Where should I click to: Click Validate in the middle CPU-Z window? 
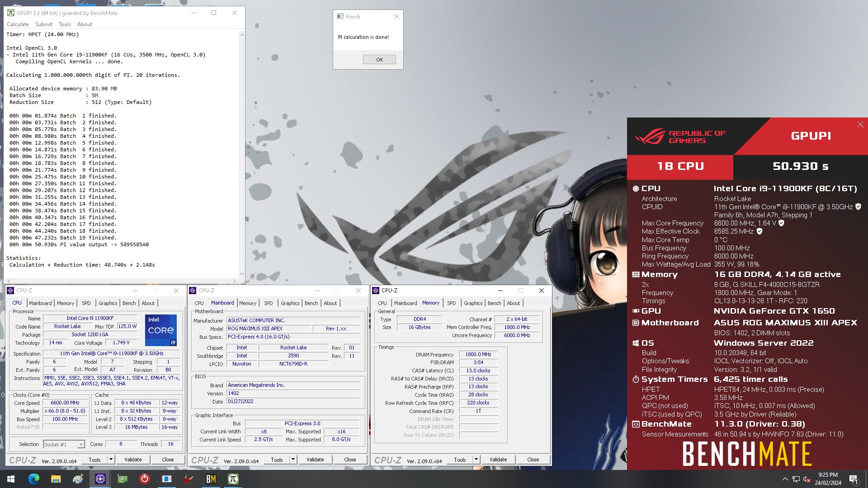click(315, 460)
